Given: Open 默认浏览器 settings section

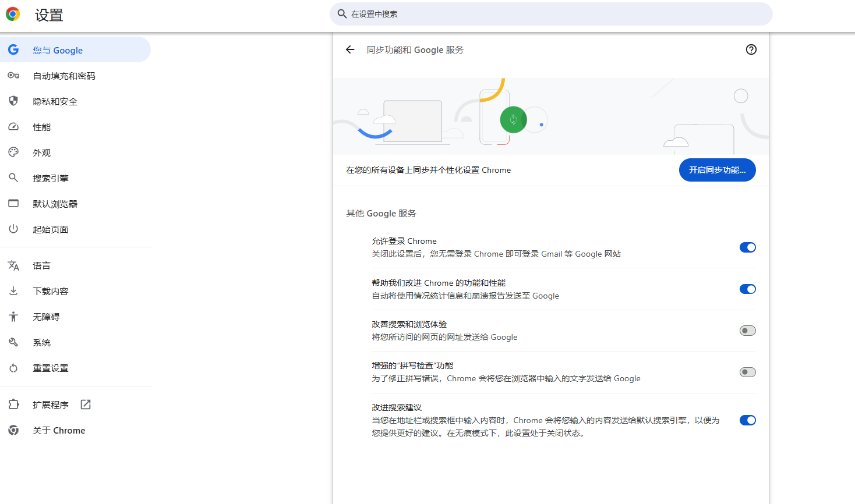Looking at the screenshot, I should coord(75,204).
